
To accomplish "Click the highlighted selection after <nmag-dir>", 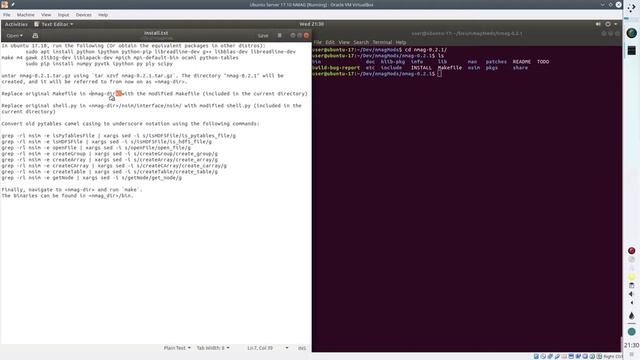I will (119, 93).
